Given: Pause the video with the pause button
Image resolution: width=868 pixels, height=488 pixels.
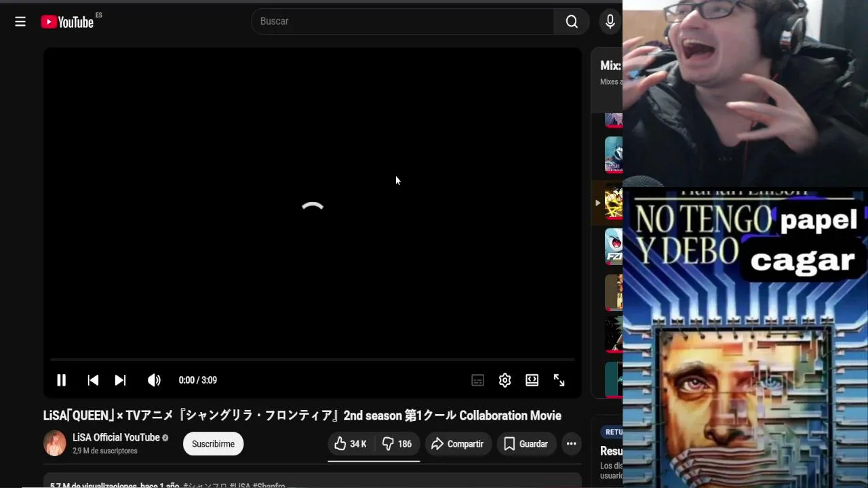Looking at the screenshot, I should click(x=61, y=380).
